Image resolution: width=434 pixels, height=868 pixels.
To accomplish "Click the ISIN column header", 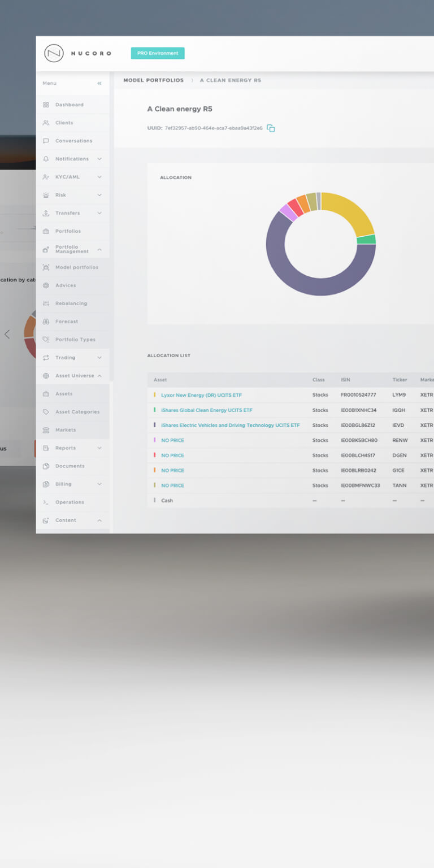I will (x=345, y=380).
